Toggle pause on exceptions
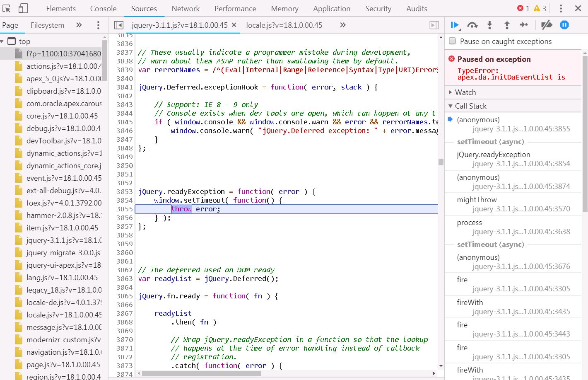 [564, 25]
